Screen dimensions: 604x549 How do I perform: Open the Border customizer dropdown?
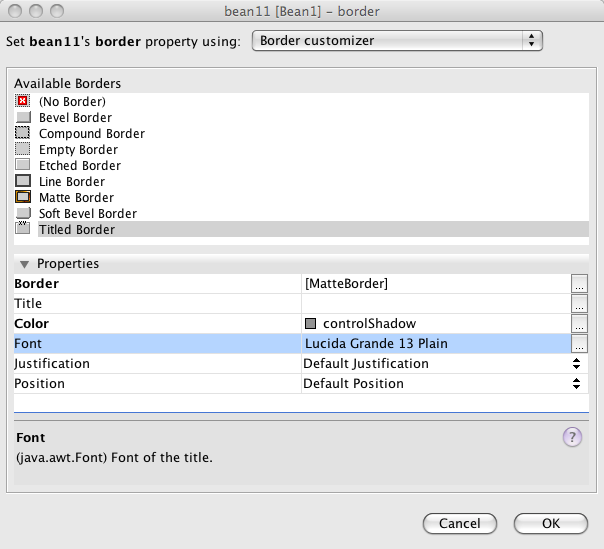397,41
